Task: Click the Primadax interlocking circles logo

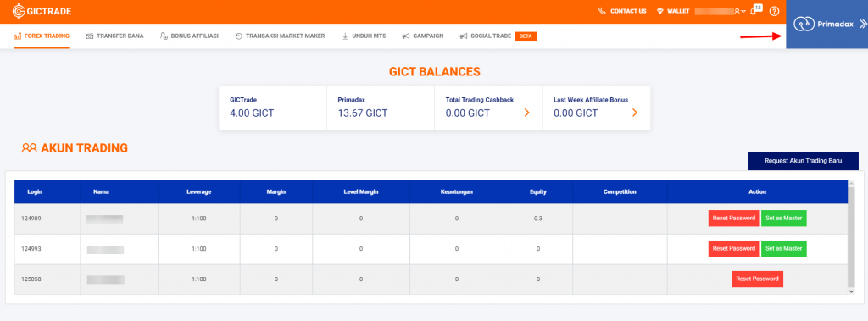Action: 804,24
